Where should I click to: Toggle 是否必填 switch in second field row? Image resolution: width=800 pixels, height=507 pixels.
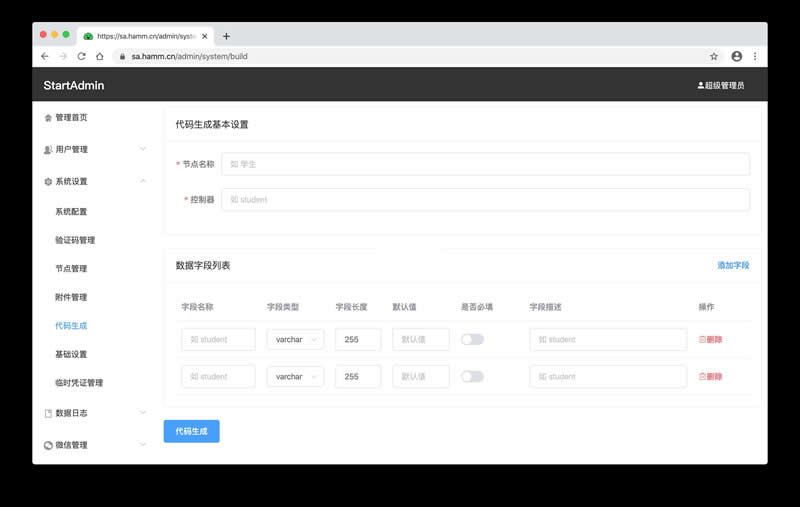(472, 376)
